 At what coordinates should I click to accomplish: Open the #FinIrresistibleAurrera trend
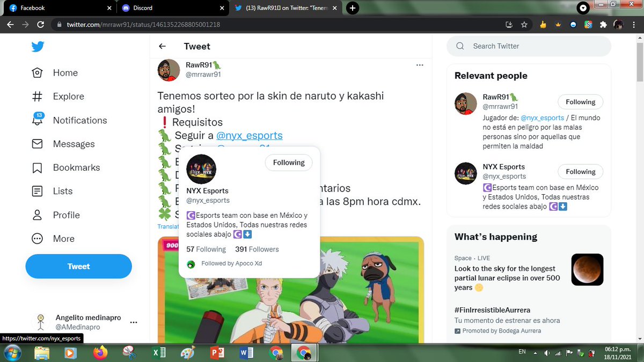[492, 310]
